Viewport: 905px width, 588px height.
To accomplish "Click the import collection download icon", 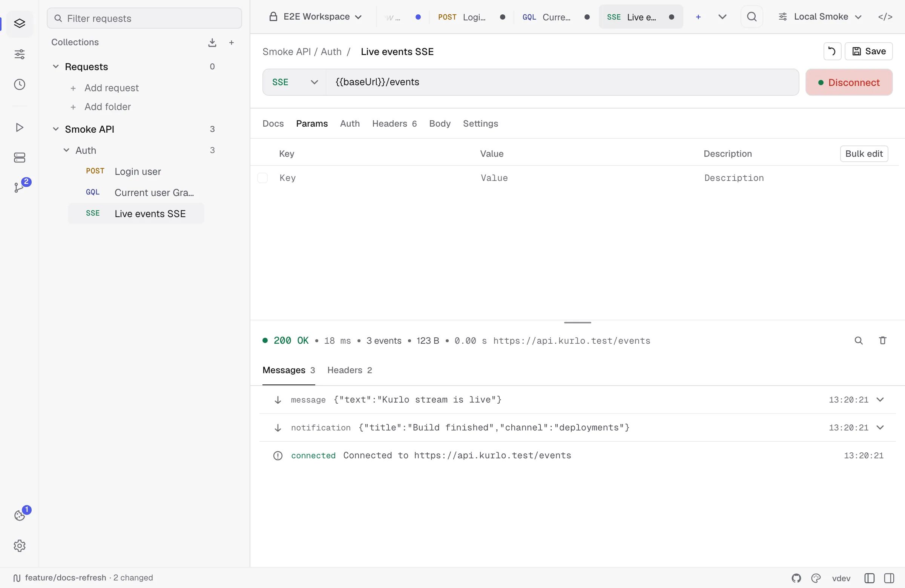I will point(212,43).
